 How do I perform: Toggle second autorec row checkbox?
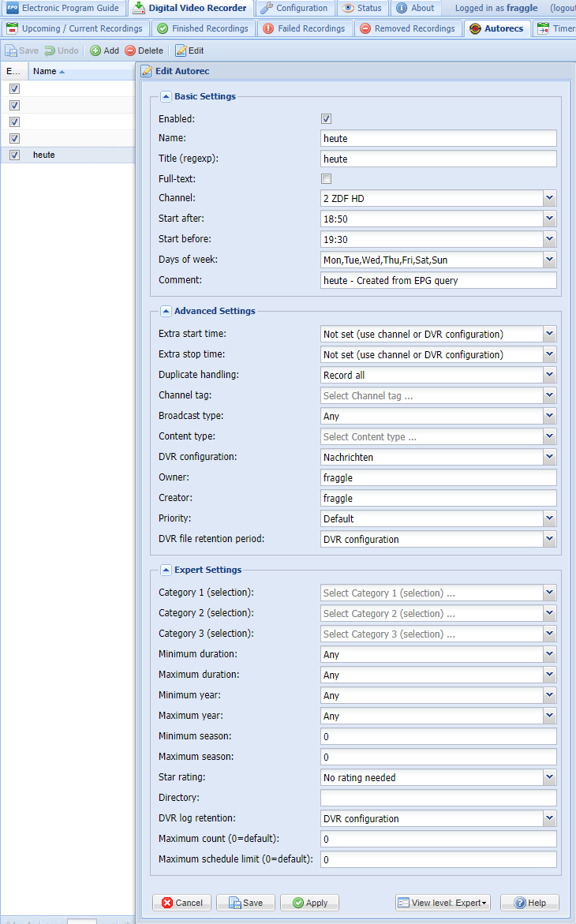15,106
